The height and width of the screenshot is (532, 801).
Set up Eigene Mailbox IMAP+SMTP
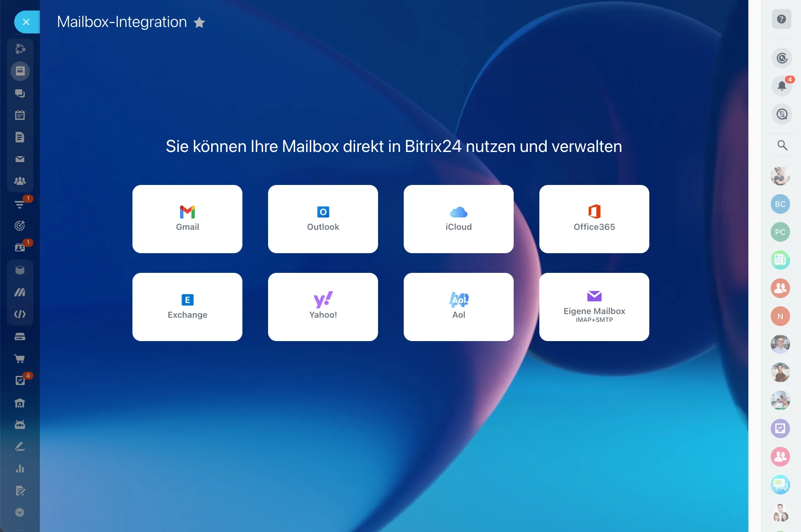click(x=594, y=307)
